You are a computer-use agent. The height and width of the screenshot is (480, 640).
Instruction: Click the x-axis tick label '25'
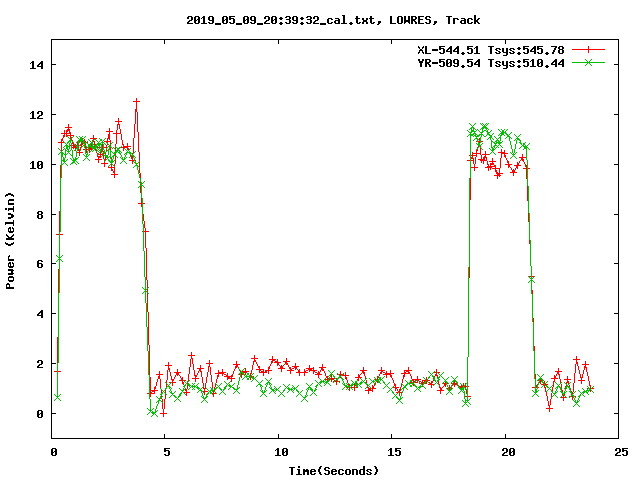(621, 452)
